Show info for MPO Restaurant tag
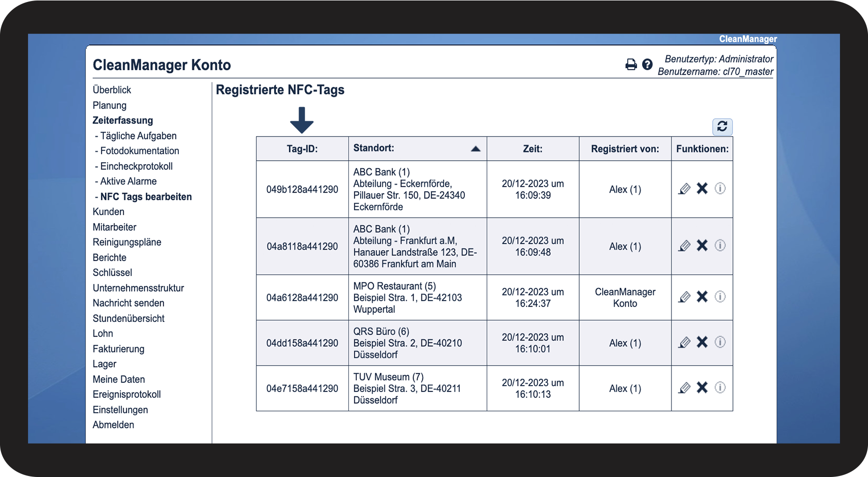The height and width of the screenshot is (477, 868). tap(720, 297)
